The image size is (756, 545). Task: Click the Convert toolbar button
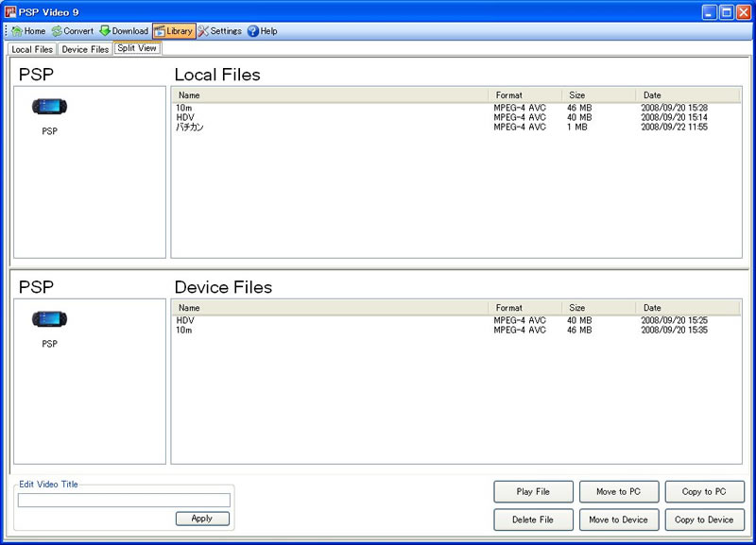tap(73, 31)
